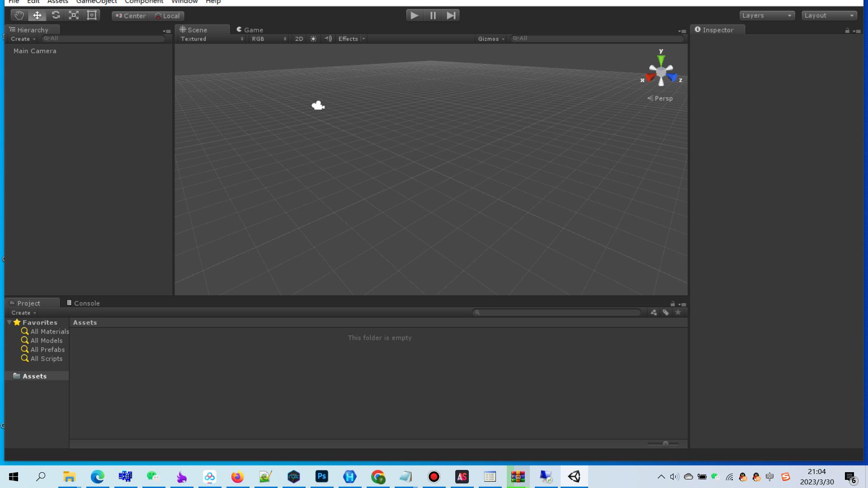The width and height of the screenshot is (868, 488).
Task: Open Microsoft Edge from taskbar
Action: click(x=97, y=477)
